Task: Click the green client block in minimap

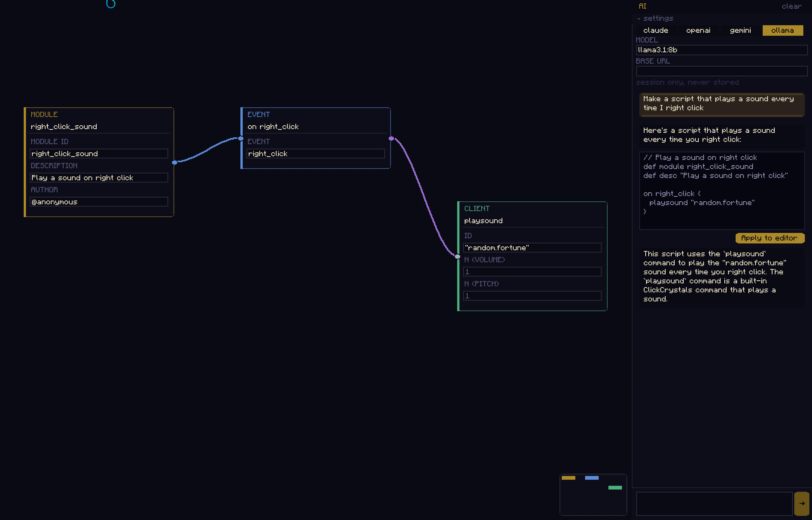Action: (615, 488)
